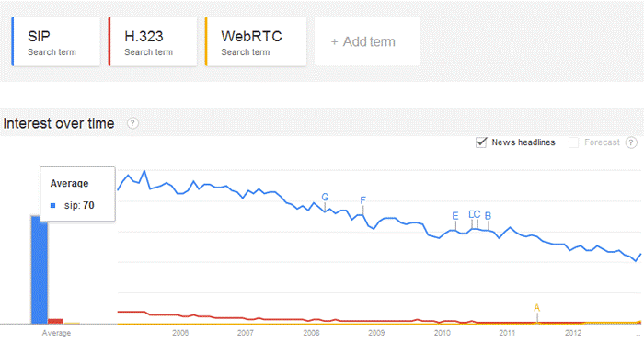This screenshot has width=644, height=342.
Task: Select the H.323 search term box
Action: coord(153,41)
